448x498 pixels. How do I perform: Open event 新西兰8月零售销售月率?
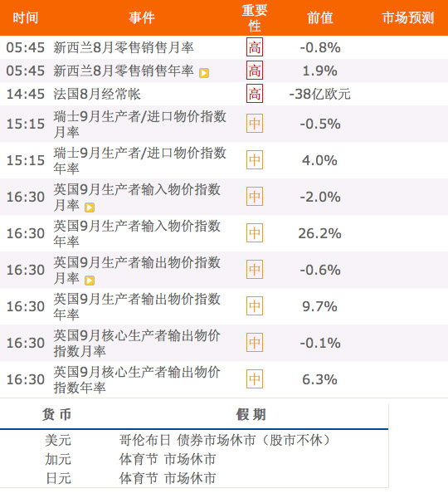point(124,47)
